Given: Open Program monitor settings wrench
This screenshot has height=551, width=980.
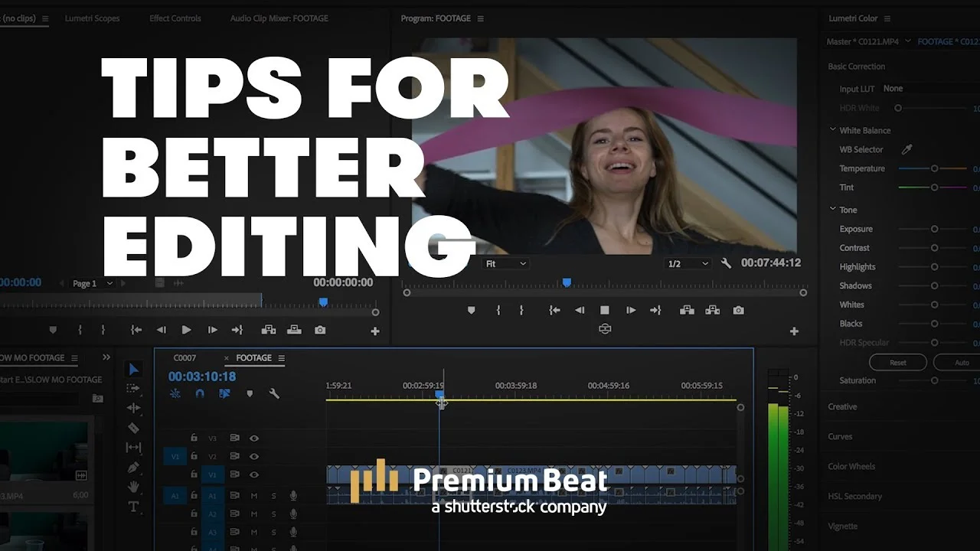Looking at the screenshot, I should click(727, 263).
